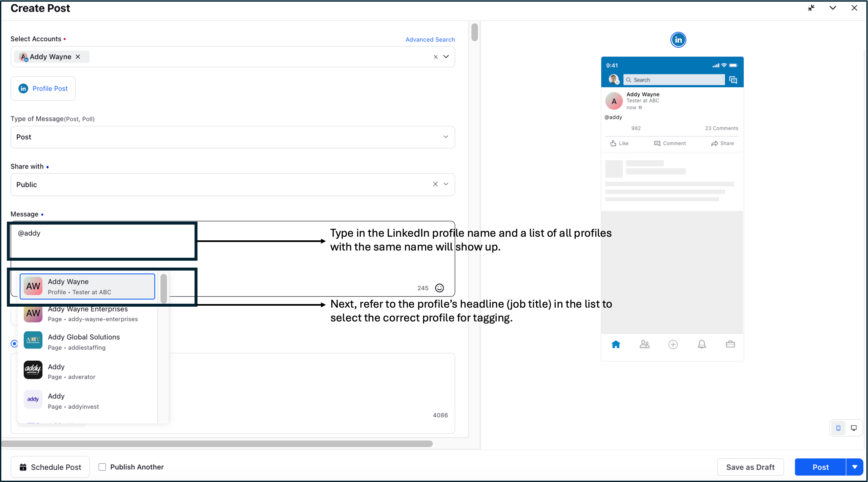
Task: Select Addy addyinvest page suggestion
Action: (x=87, y=401)
